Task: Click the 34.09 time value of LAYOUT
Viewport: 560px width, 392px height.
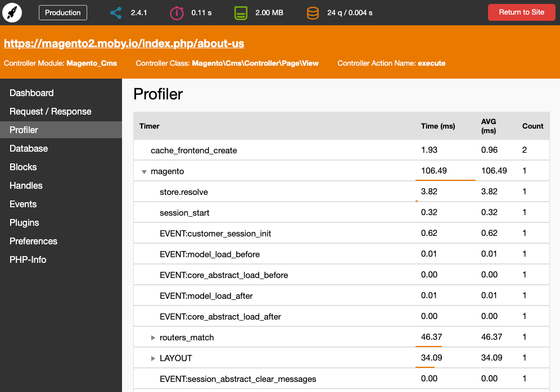Action: (x=431, y=357)
